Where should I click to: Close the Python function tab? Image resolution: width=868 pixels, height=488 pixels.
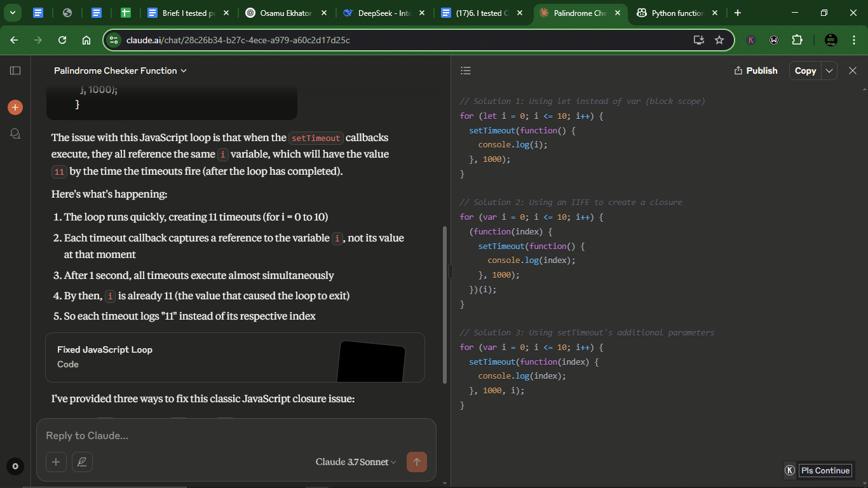(715, 13)
